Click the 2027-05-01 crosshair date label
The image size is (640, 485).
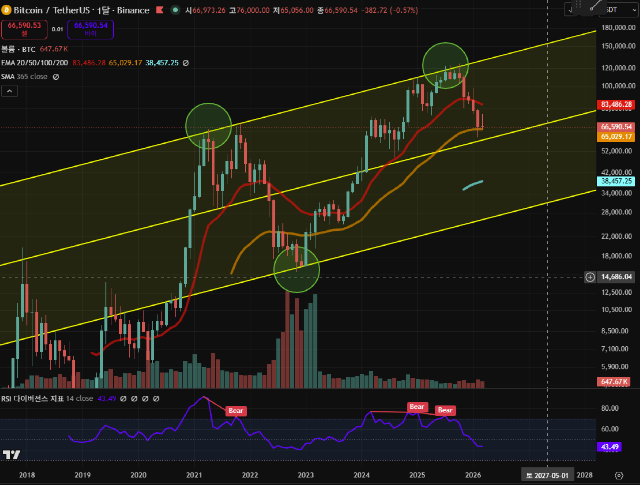point(547,476)
